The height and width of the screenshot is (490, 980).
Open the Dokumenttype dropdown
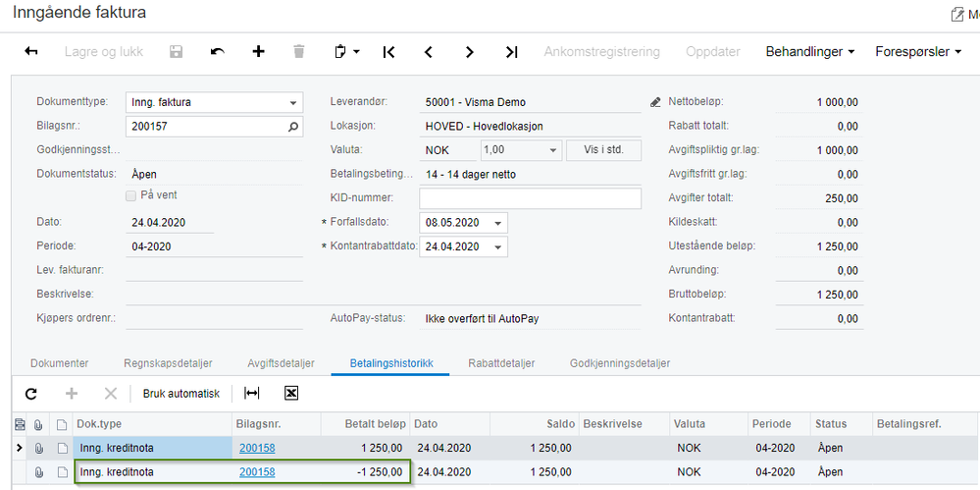(293, 103)
